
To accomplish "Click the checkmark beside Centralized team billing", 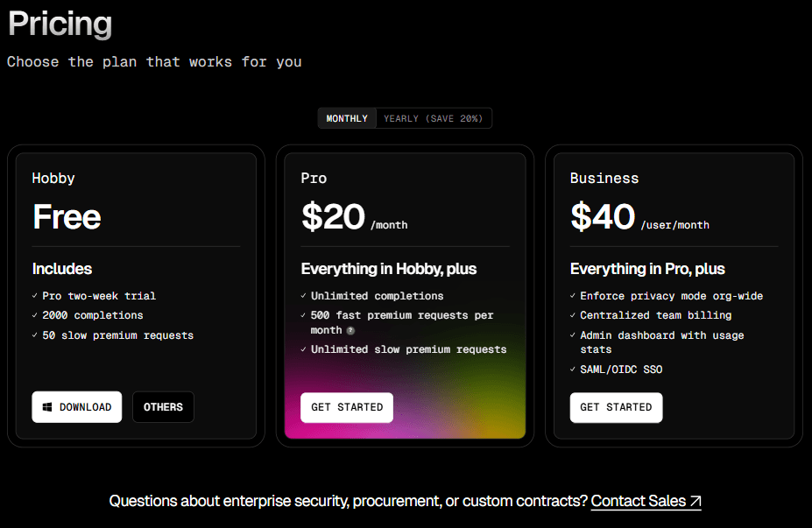I will (x=573, y=315).
